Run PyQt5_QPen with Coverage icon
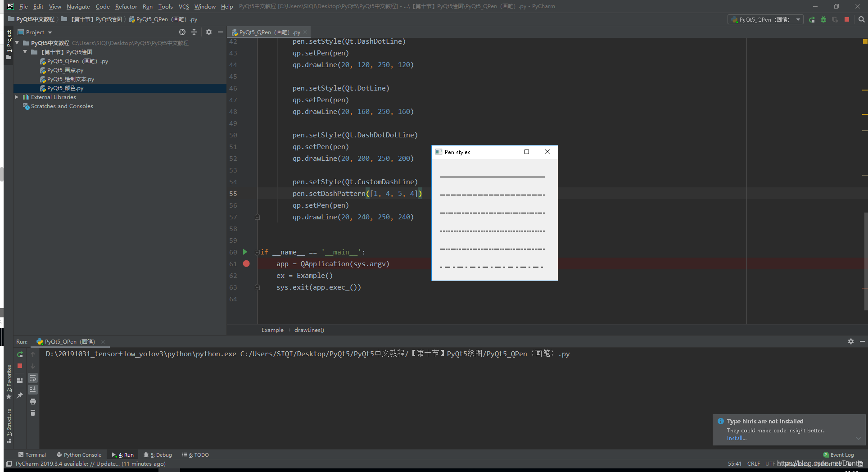 coord(836,19)
